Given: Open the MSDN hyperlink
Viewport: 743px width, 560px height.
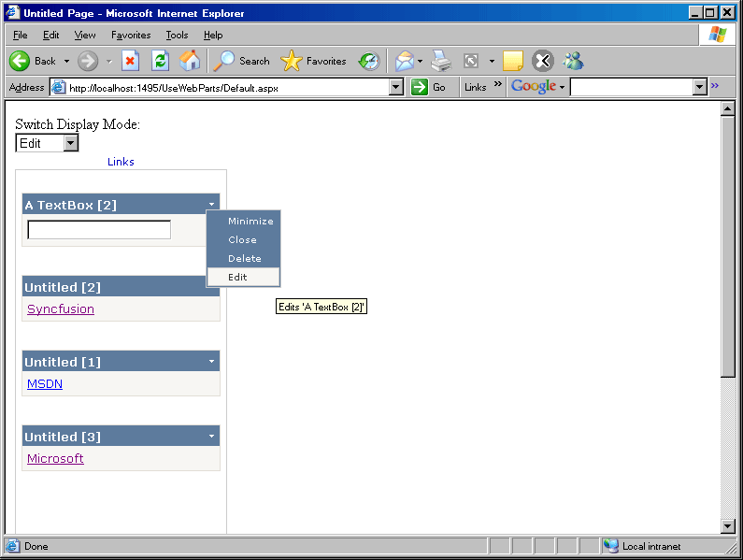Looking at the screenshot, I should [45, 384].
